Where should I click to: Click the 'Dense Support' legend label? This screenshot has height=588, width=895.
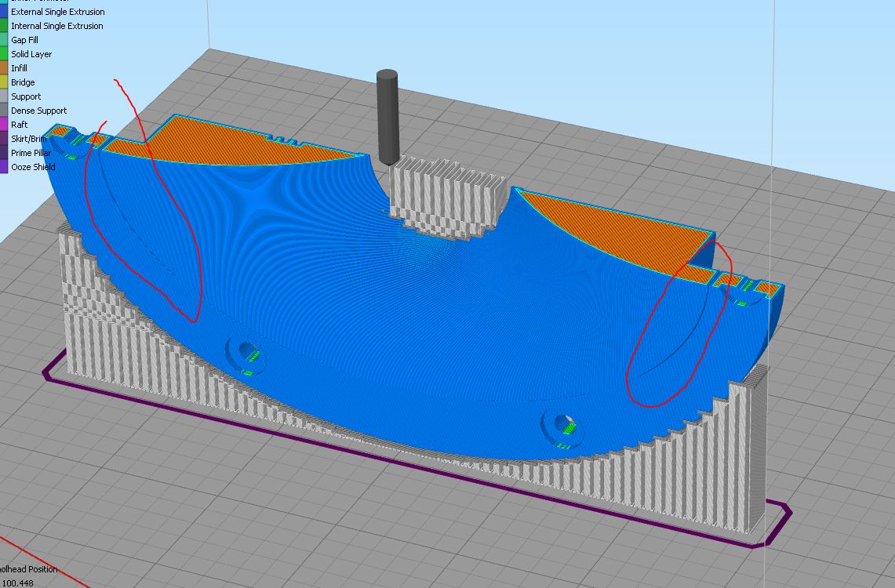pyautogui.click(x=38, y=111)
